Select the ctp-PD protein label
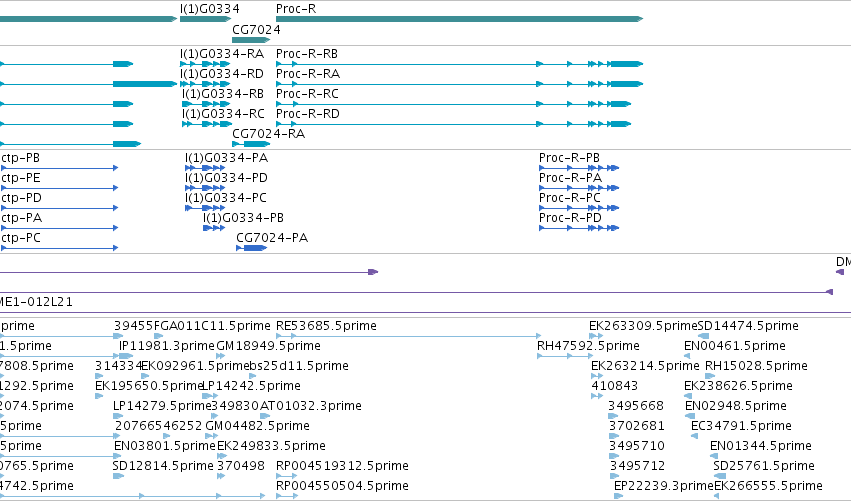 21,198
